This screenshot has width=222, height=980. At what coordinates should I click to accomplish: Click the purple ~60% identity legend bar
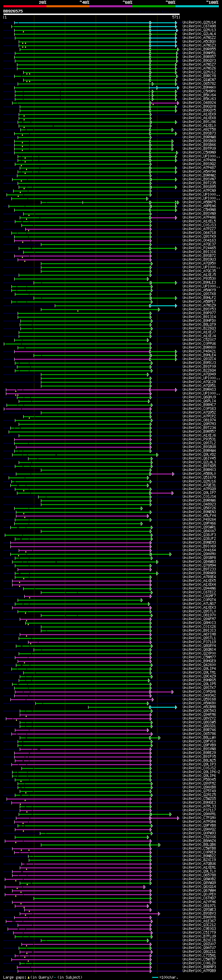pyautogui.click(x=111, y=6)
